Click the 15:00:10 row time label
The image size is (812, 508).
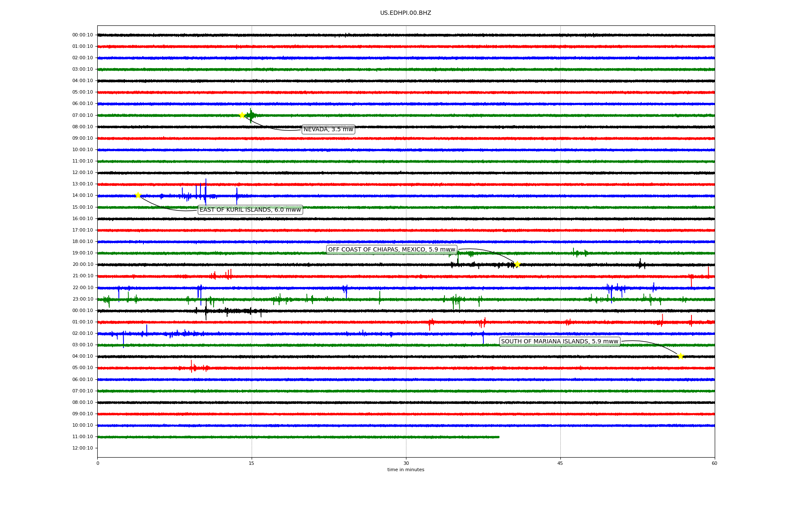point(82,207)
